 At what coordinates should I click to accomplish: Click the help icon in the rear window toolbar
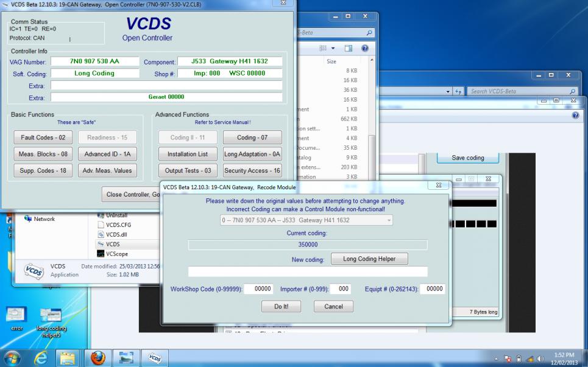point(575,116)
